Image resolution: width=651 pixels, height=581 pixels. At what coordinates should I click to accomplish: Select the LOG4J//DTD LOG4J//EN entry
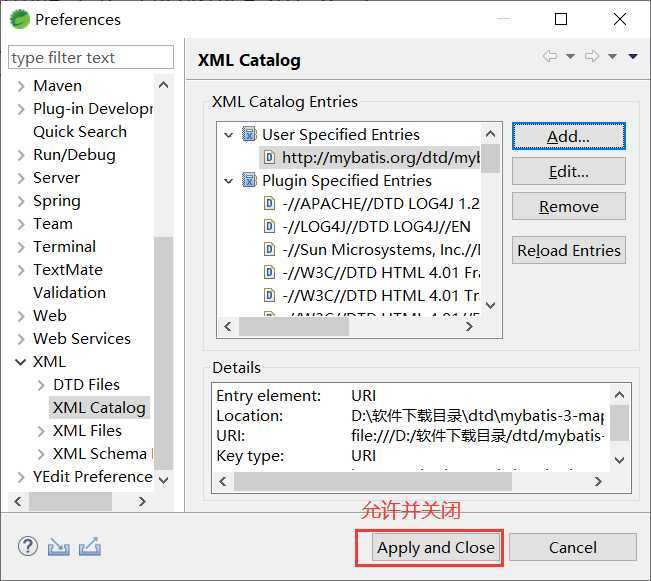click(375, 226)
